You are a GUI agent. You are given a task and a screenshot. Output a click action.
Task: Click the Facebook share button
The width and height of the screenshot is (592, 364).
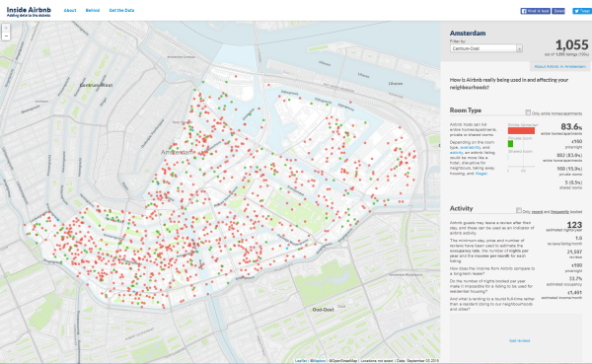coord(558,11)
